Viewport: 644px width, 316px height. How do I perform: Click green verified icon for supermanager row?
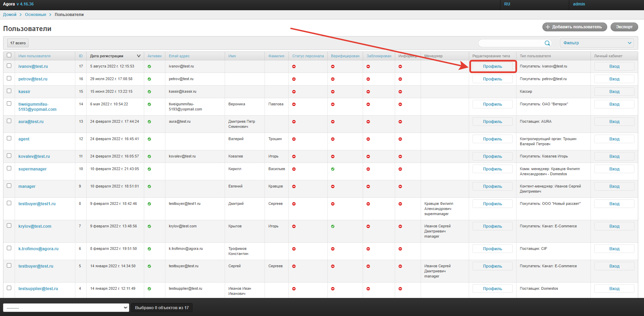point(333,169)
